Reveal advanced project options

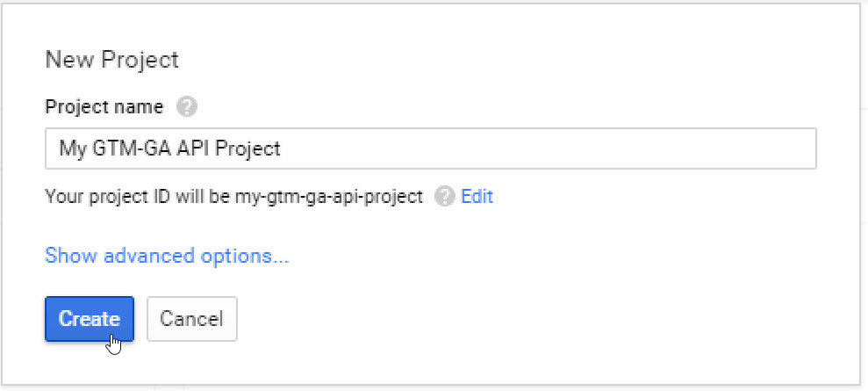pos(167,257)
